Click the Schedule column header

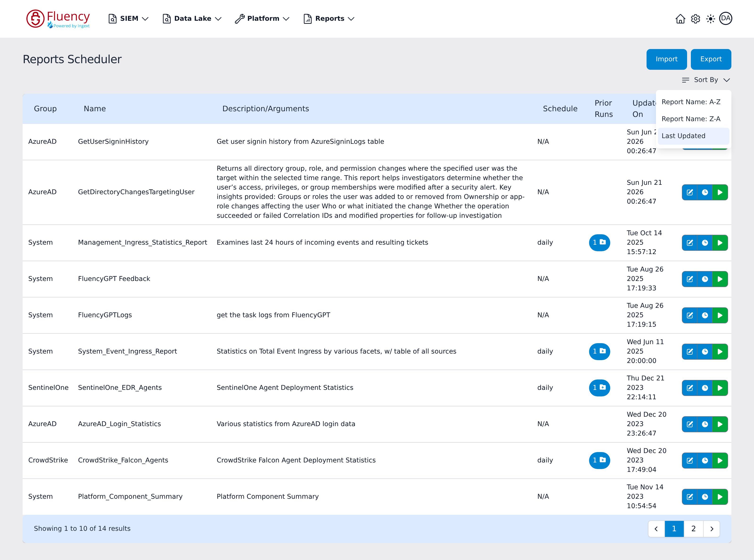click(560, 108)
